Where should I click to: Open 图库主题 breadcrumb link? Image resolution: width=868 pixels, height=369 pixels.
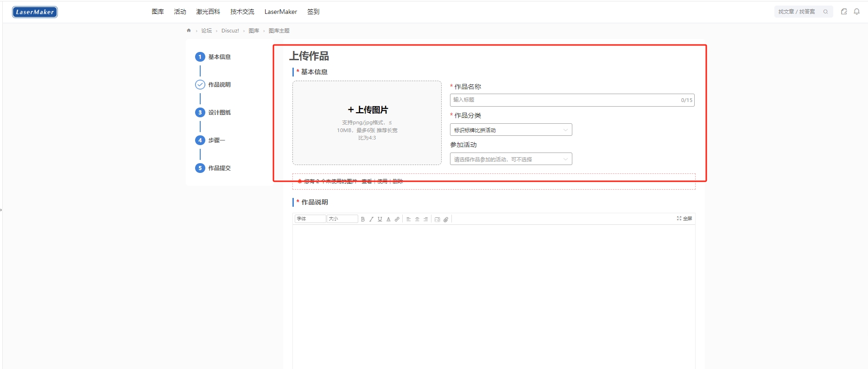279,31
